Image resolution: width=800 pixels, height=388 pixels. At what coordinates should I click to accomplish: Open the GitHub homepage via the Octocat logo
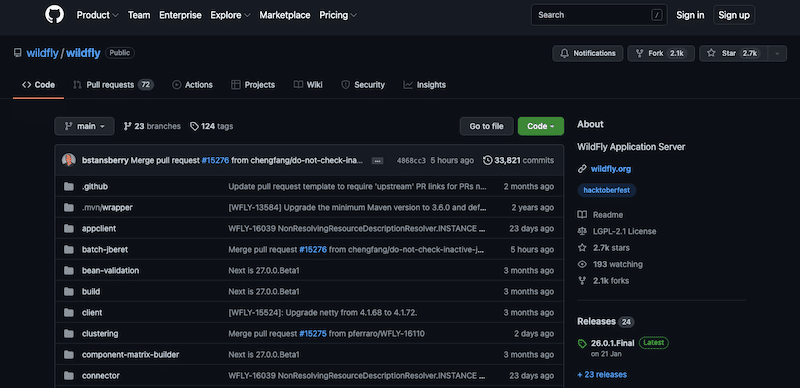[55, 15]
